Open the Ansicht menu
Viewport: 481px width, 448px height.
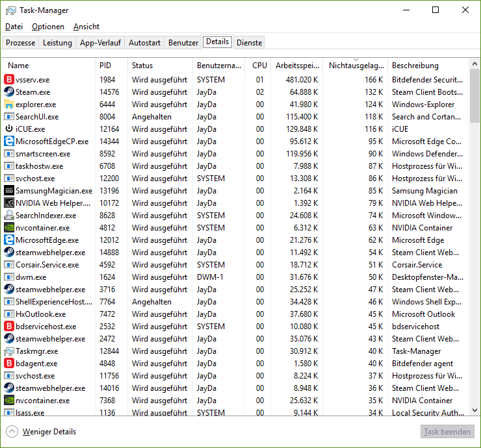point(86,27)
